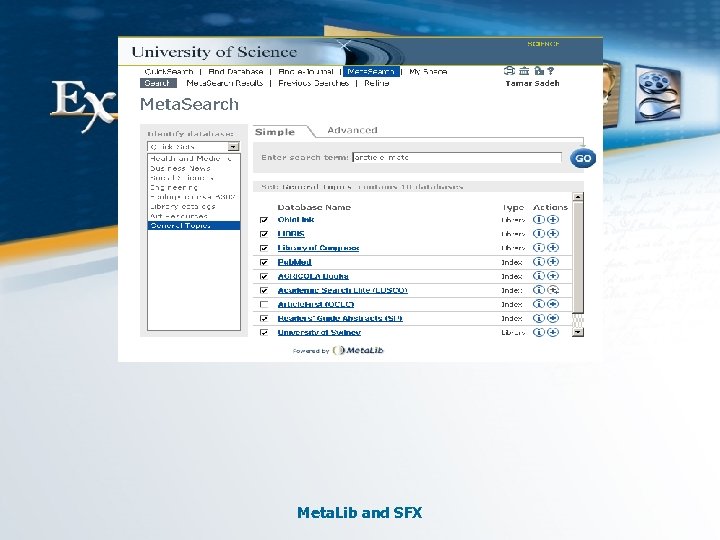Select Art resources set
Image resolution: width=720 pixels, height=540 pixels.
[179, 216]
